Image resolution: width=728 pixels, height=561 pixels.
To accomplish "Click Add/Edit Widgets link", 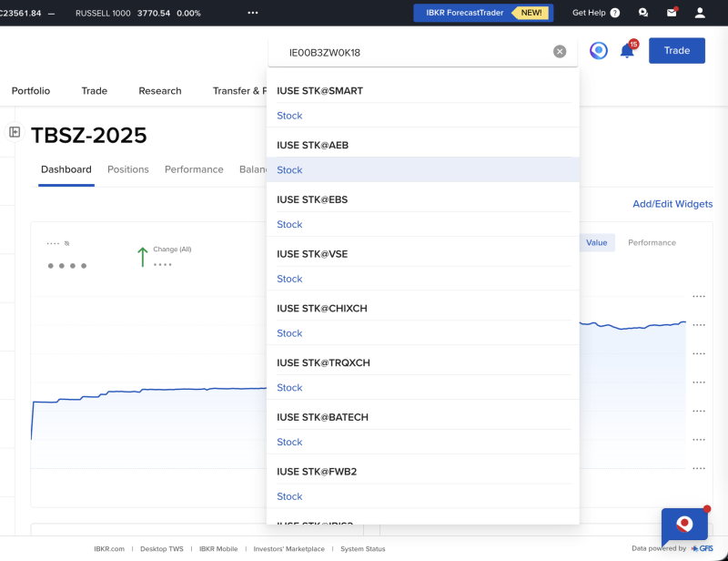I will click(672, 204).
